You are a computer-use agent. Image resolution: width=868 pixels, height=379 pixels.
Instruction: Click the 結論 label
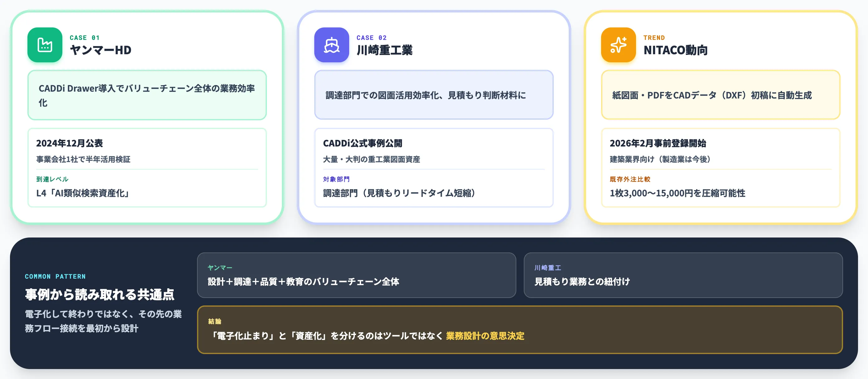[x=215, y=321]
